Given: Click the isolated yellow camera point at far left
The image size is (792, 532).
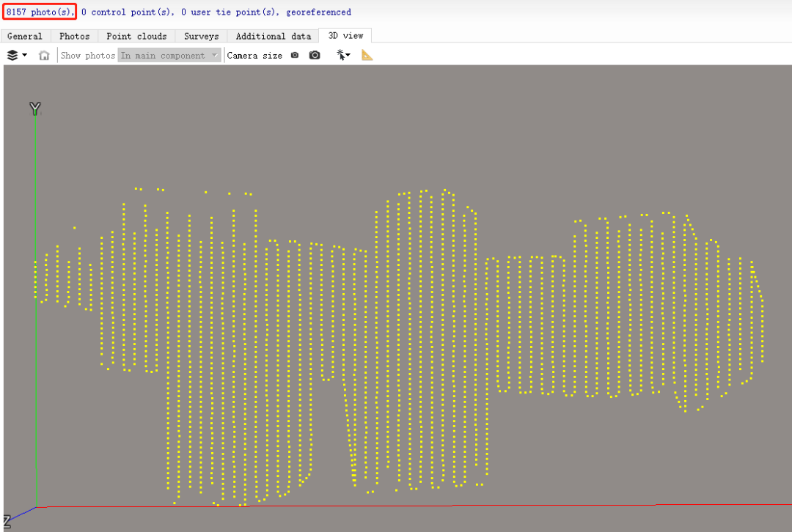Looking at the screenshot, I should pyautogui.click(x=74, y=228).
